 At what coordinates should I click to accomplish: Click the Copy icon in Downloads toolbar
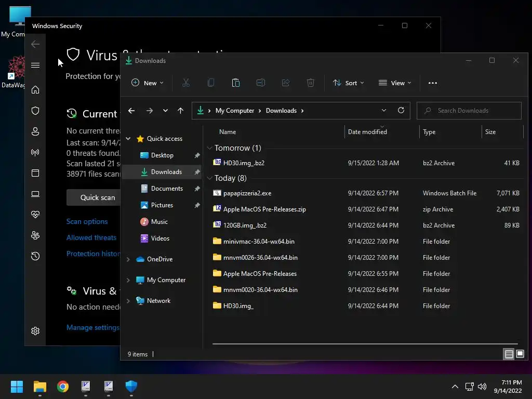[x=211, y=83]
